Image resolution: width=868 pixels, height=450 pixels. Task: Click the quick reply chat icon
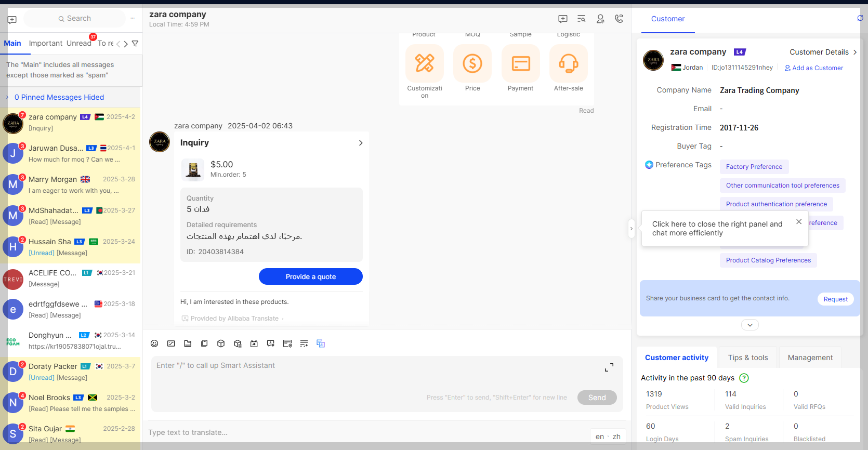tap(271, 343)
